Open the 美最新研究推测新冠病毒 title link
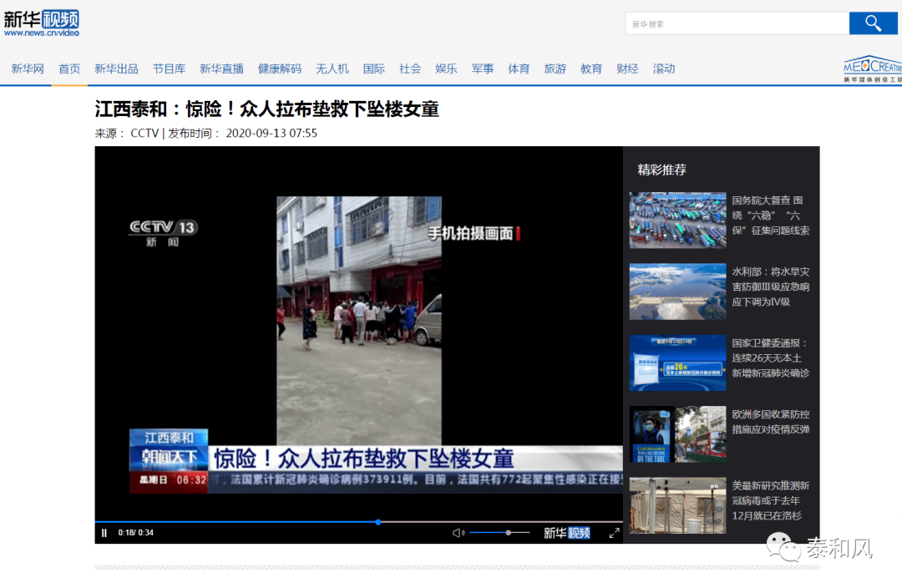This screenshot has height=588, width=902. (x=770, y=500)
